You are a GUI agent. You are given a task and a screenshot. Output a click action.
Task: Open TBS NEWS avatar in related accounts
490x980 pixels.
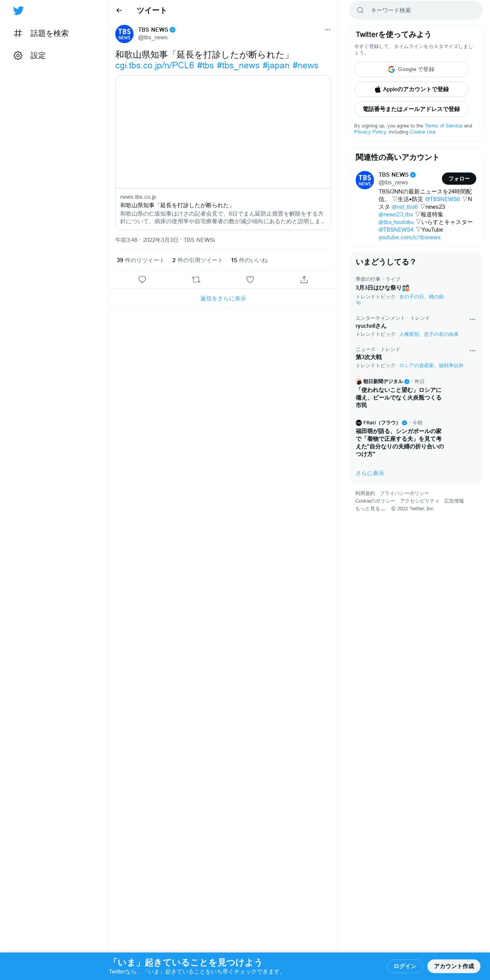(x=365, y=180)
